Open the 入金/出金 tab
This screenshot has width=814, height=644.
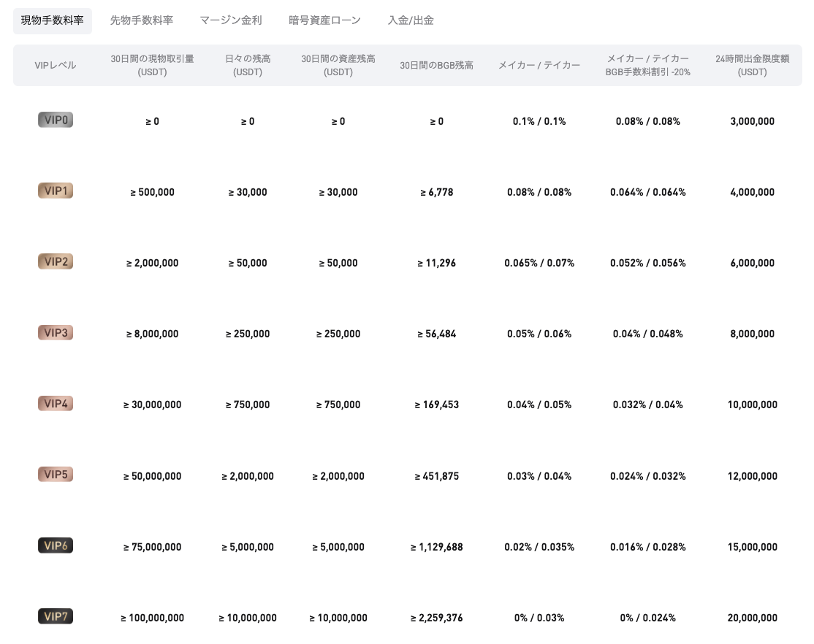tap(411, 20)
